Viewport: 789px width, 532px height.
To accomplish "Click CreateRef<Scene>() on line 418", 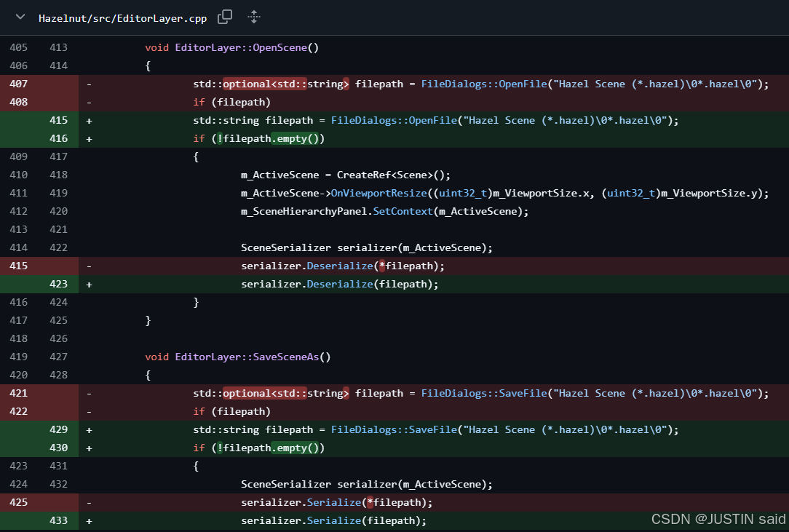I will coord(394,175).
